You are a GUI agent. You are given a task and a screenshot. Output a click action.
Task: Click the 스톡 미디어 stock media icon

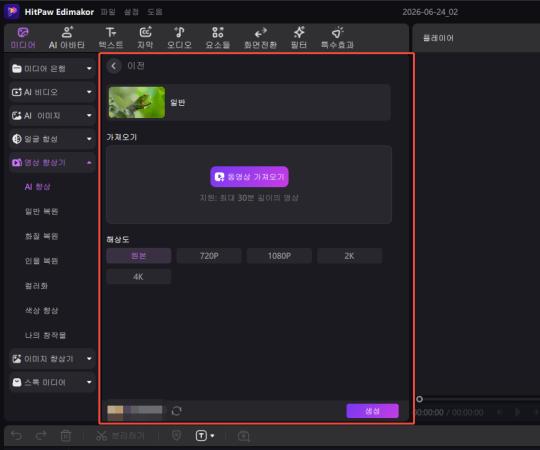pyautogui.click(x=17, y=382)
